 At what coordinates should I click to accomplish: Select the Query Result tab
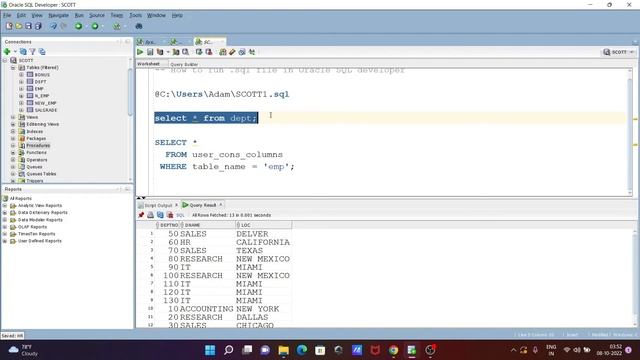click(202, 205)
